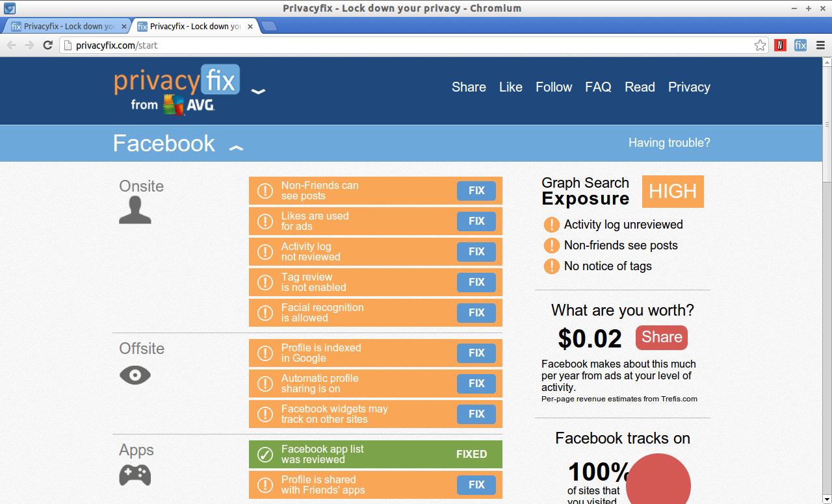Click the red Share button beside $0.02
The height and width of the screenshot is (504, 832).
(662, 338)
